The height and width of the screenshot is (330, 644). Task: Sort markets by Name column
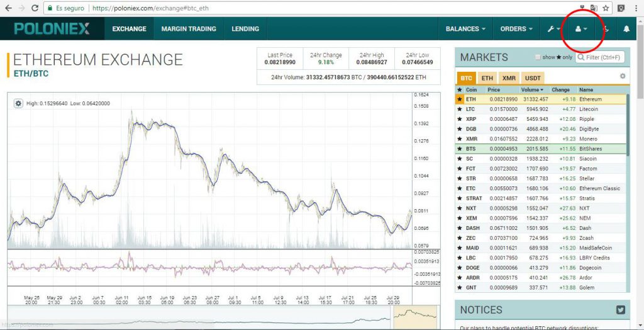(x=586, y=89)
